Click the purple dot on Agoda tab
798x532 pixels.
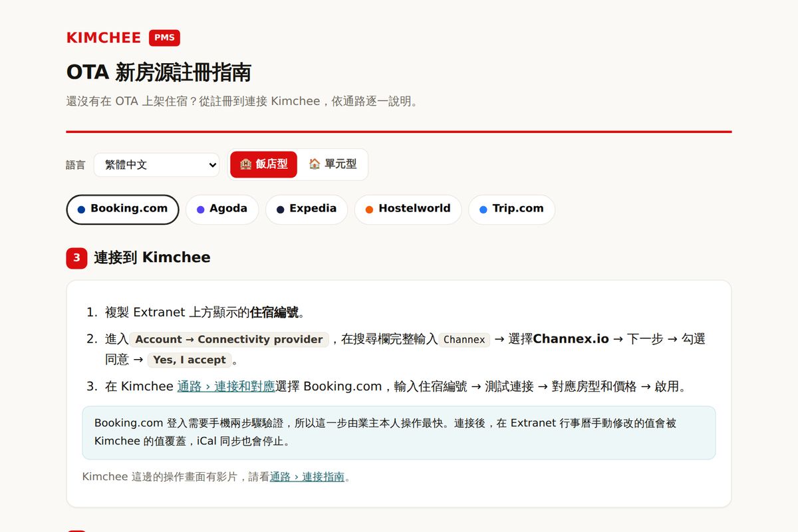pos(200,209)
